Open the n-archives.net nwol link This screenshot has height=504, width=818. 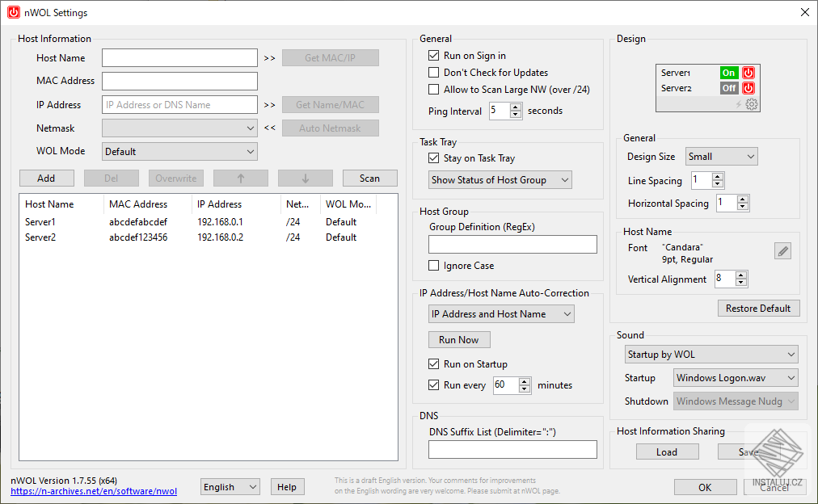pos(94,491)
